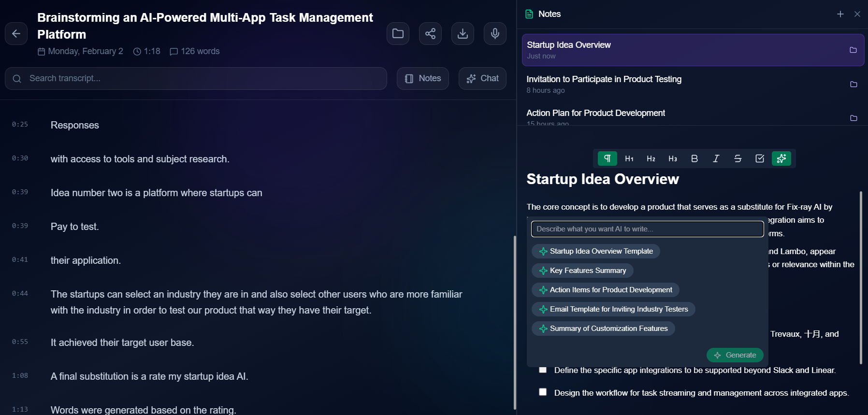The width and height of the screenshot is (868, 415).
Task: Open the share icon in header
Action: 430,34
